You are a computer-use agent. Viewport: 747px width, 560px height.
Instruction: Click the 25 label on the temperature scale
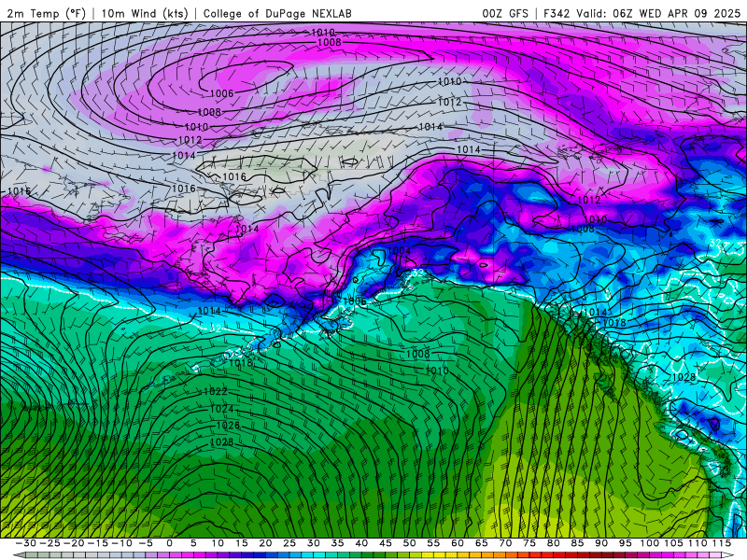pos(289,543)
